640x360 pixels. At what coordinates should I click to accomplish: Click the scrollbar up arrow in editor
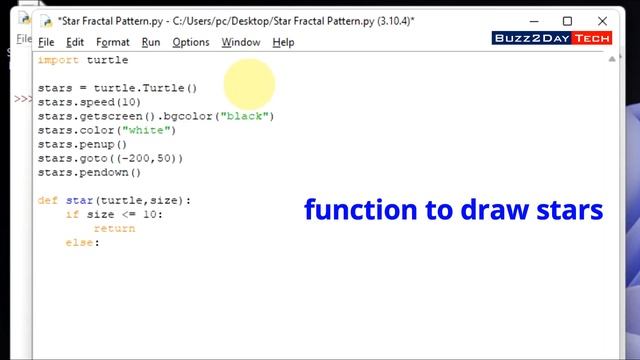point(612,59)
